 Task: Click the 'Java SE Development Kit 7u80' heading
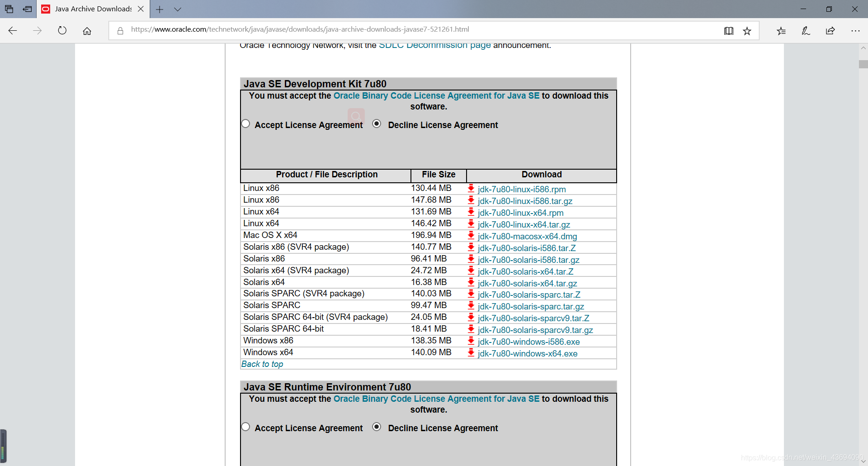(315, 84)
